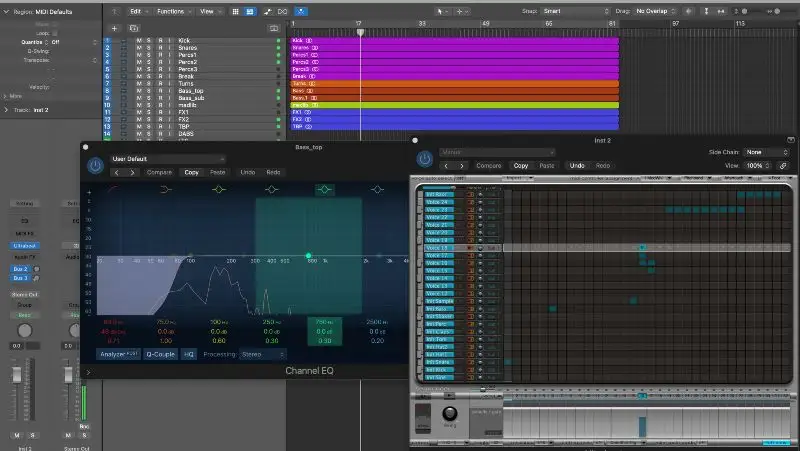Bypass Inst 2 plugin with power button
The image size is (800, 451).
pyautogui.click(x=425, y=158)
